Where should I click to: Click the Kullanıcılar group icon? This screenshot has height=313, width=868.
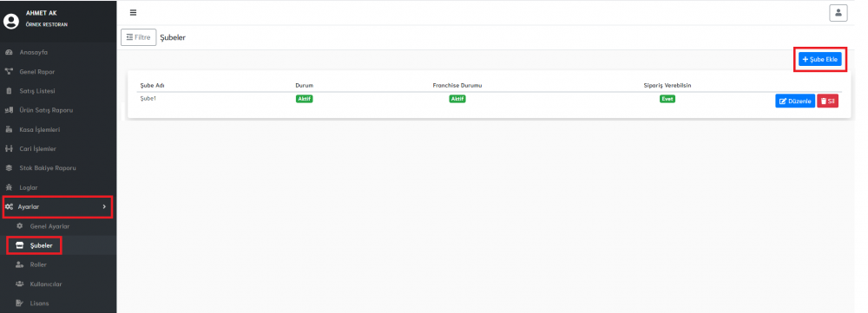(20, 284)
